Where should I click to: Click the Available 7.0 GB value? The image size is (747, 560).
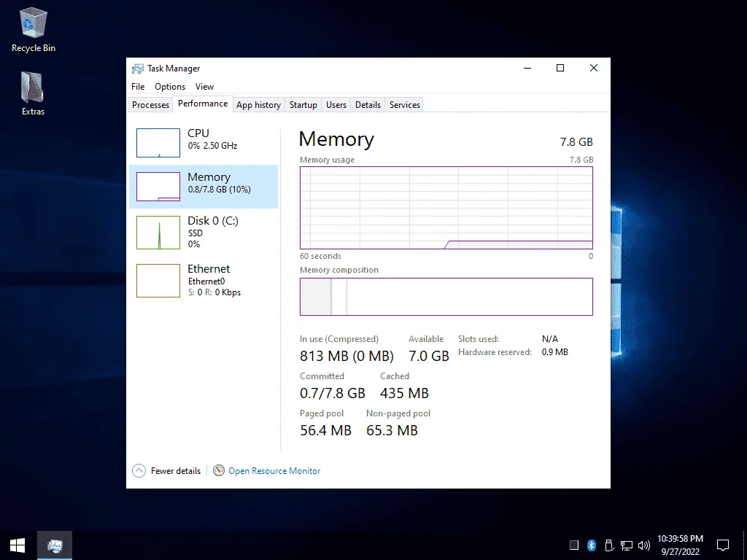coord(429,356)
